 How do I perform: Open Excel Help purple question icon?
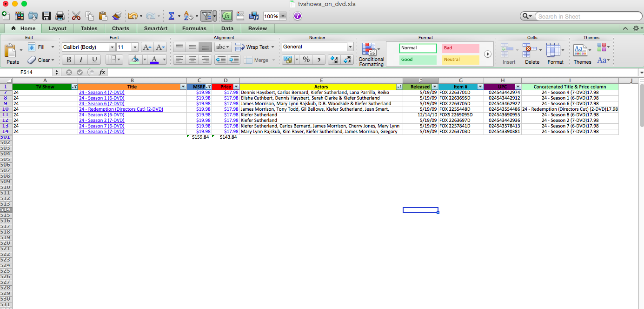click(x=298, y=16)
